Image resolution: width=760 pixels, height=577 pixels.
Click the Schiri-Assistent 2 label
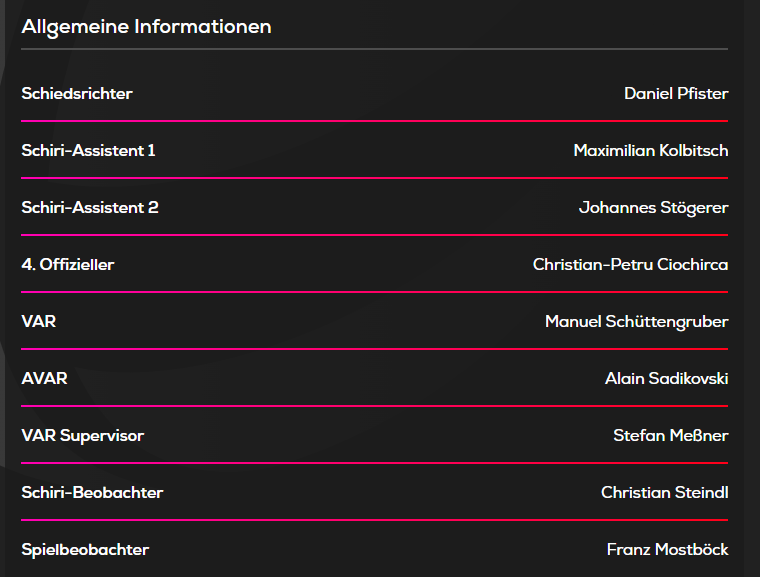[x=90, y=208]
